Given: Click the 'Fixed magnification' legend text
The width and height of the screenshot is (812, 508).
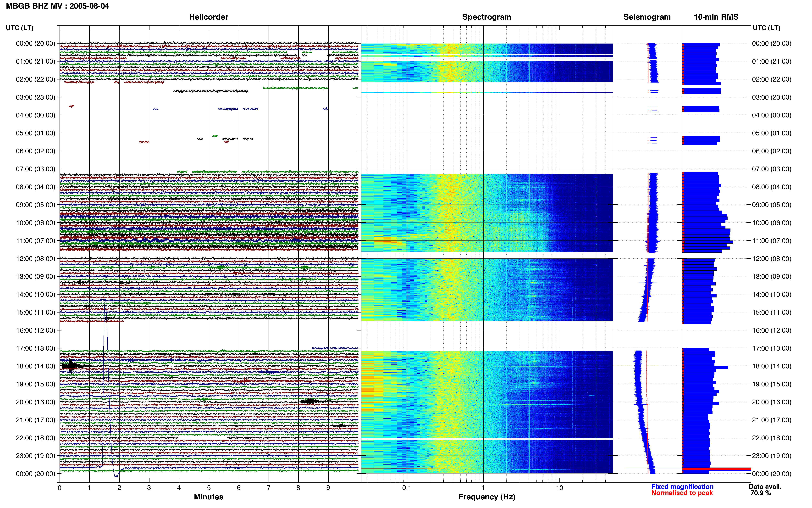Looking at the screenshot, I should point(682,486).
